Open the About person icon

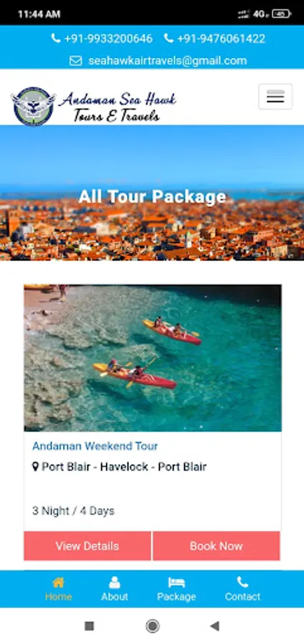click(x=114, y=582)
